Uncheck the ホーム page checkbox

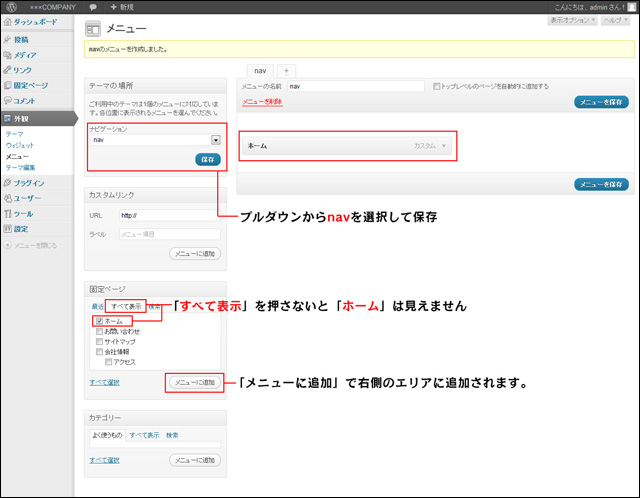pyautogui.click(x=99, y=321)
